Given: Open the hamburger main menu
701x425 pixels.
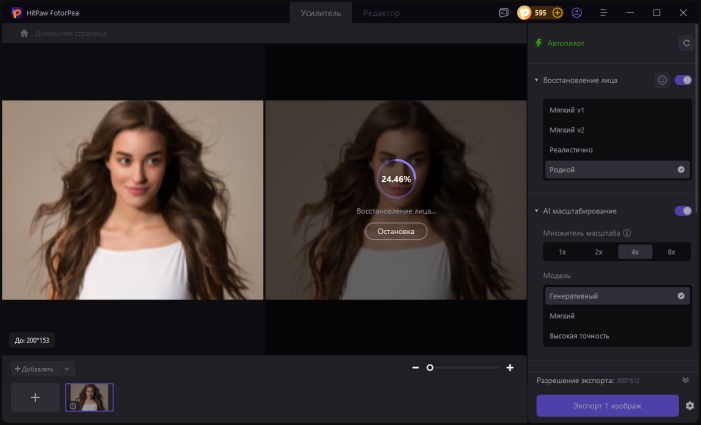Looking at the screenshot, I should 603,13.
